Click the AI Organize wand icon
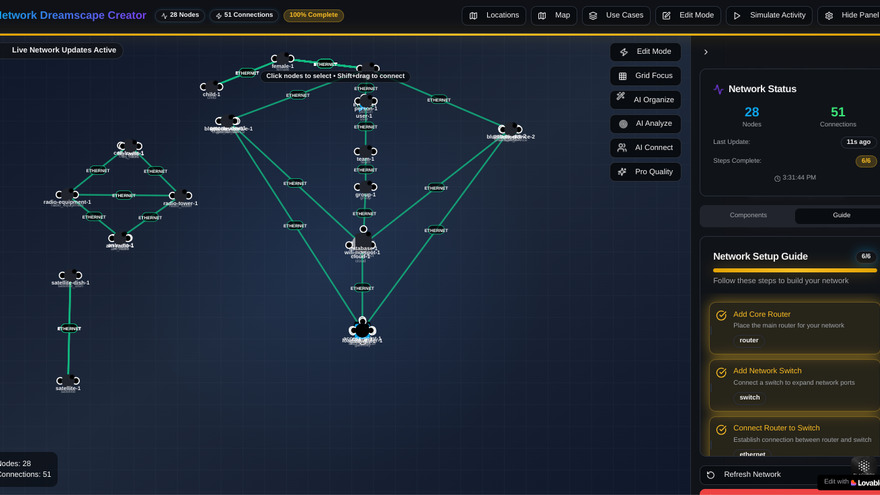This screenshot has height=495, width=880. [x=623, y=99]
